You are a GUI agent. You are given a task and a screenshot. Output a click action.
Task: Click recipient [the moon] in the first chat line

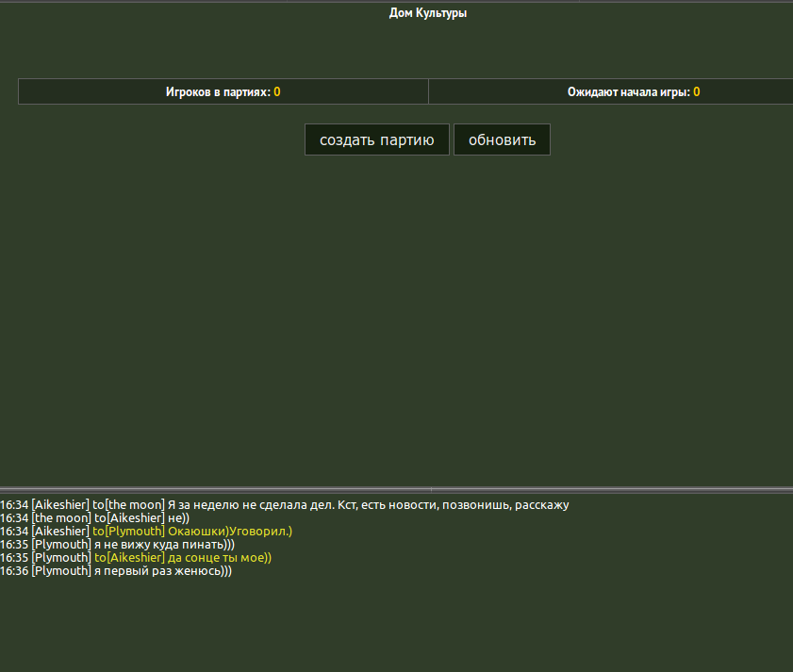click(135, 505)
